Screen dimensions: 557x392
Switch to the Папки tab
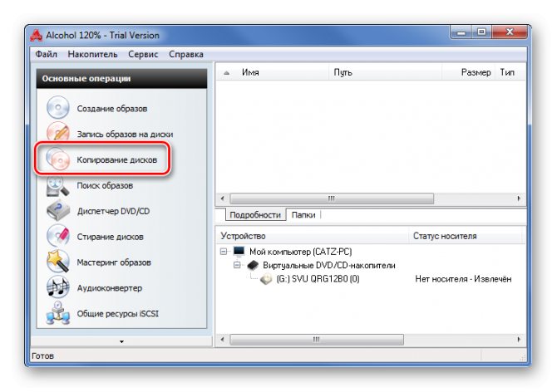[303, 214]
